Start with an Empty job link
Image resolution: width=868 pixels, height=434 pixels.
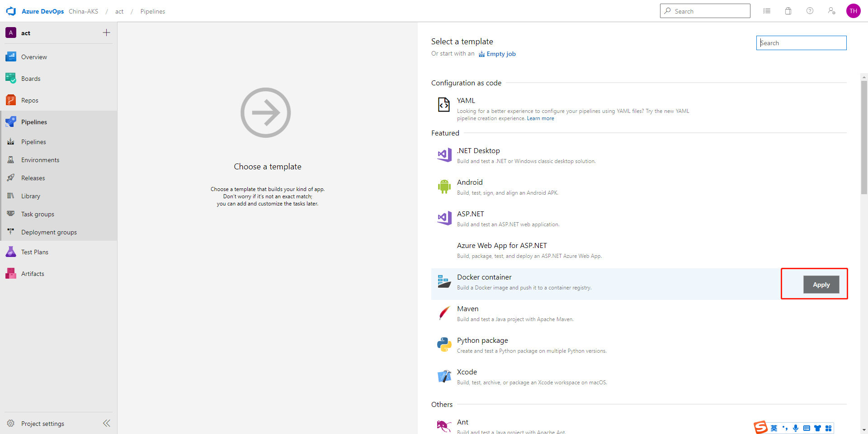coord(497,54)
